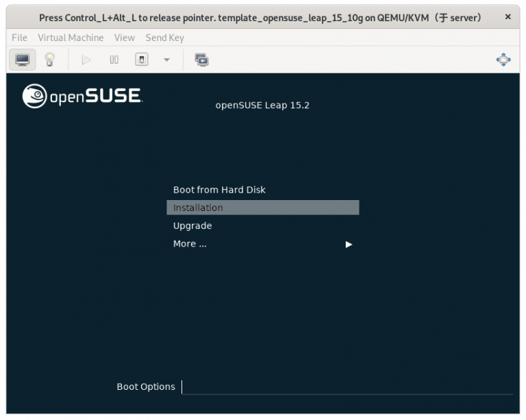
Task: Choose the highlighted Installation entry
Action: pos(263,208)
